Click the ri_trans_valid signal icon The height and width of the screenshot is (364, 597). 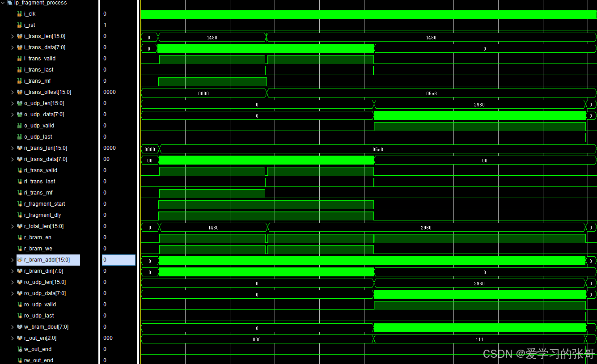tap(20, 170)
